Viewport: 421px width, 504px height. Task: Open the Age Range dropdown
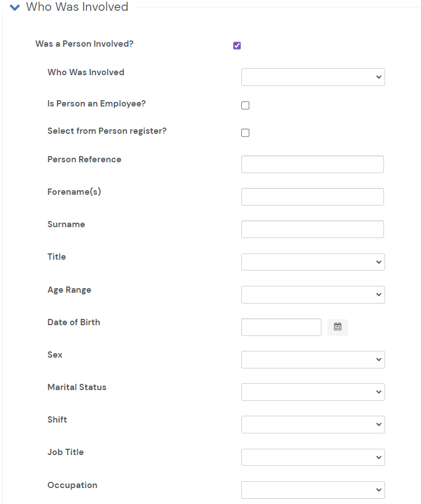(313, 294)
